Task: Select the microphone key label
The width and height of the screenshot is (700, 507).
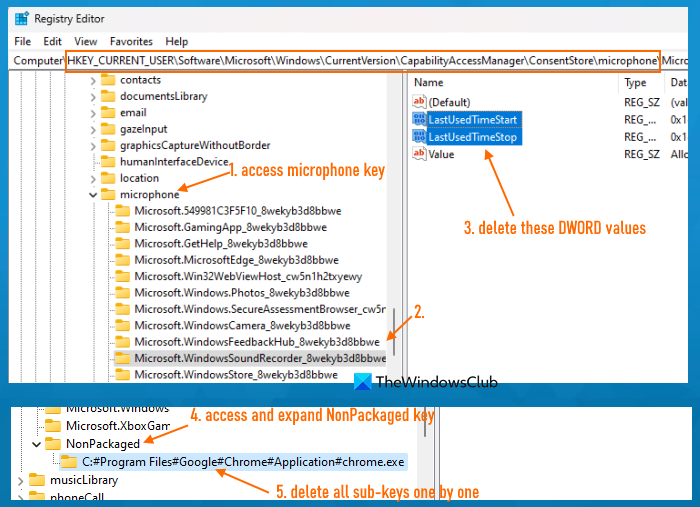Action: coord(150,195)
